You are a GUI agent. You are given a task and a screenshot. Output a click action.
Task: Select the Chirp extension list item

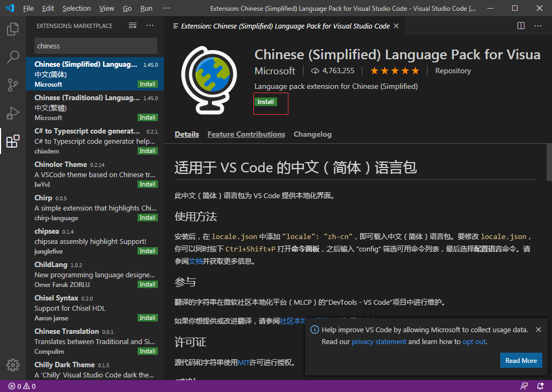[95, 207]
